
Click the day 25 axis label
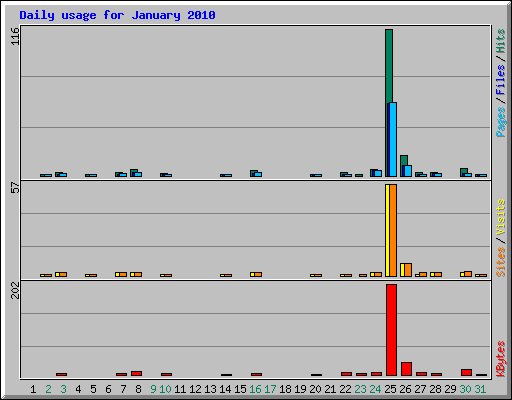coord(390,389)
